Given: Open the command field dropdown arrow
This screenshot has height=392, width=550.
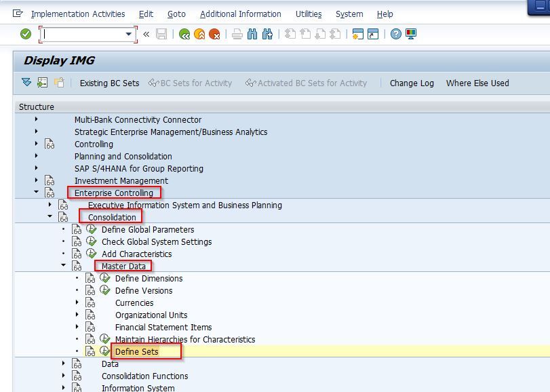Looking at the screenshot, I should [129, 34].
